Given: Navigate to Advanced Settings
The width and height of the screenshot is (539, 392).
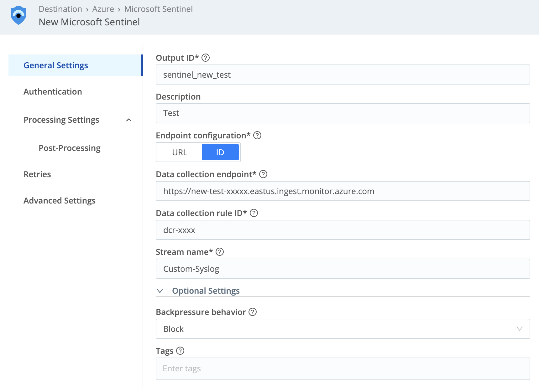Looking at the screenshot, I should [59, 200].
